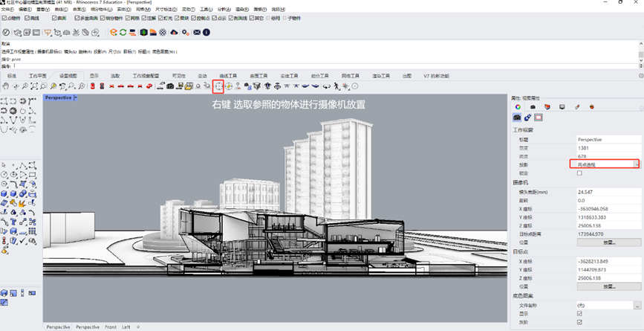Click the target point 位置 放置... button
The image size is (644, 331).
click(x=608, y=286)
